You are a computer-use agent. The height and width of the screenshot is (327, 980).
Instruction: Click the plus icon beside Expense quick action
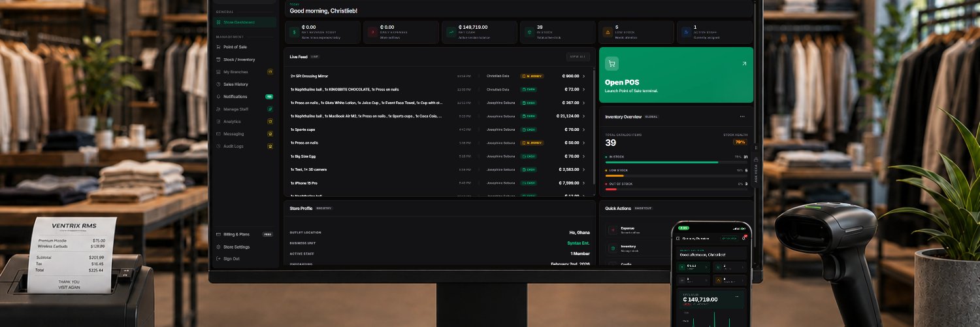[x=612, y=230]
